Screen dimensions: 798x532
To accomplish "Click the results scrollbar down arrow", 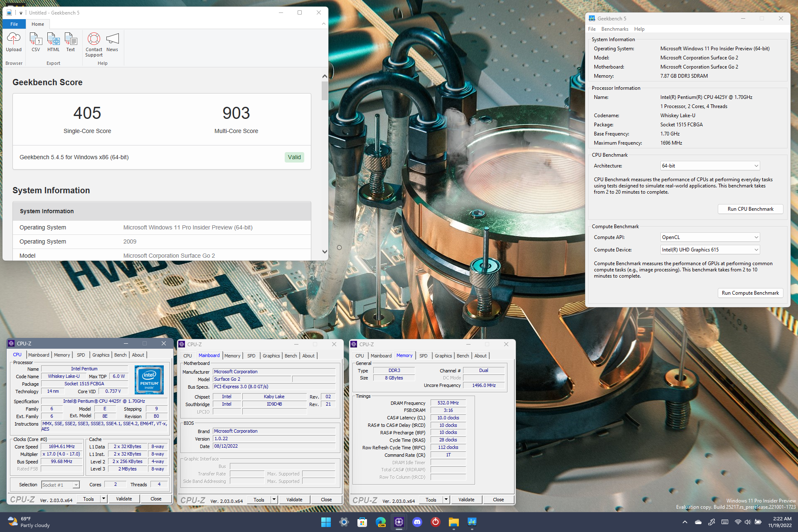I will coord(325,251).
